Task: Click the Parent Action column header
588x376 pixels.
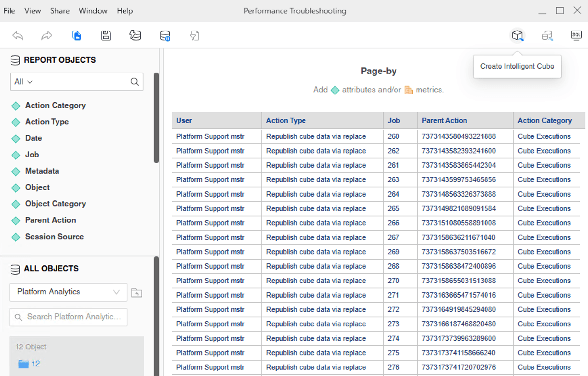Action: tap(444, 120)
